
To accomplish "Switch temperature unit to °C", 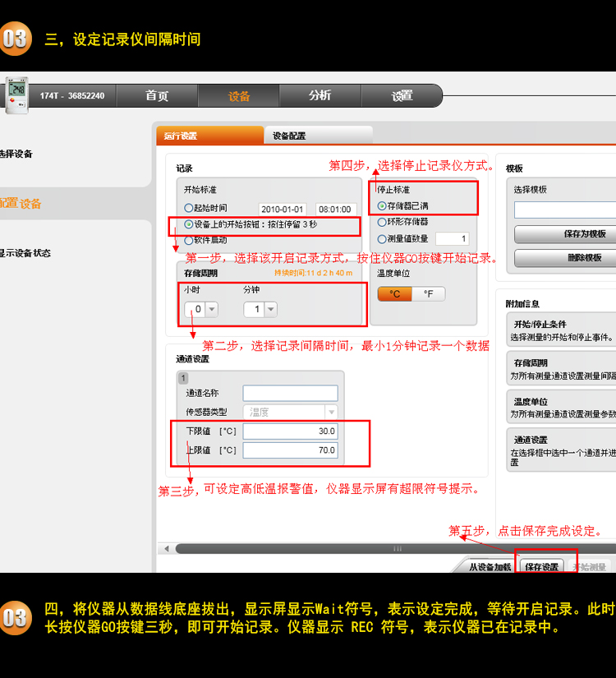I will [x=395, y=293].
